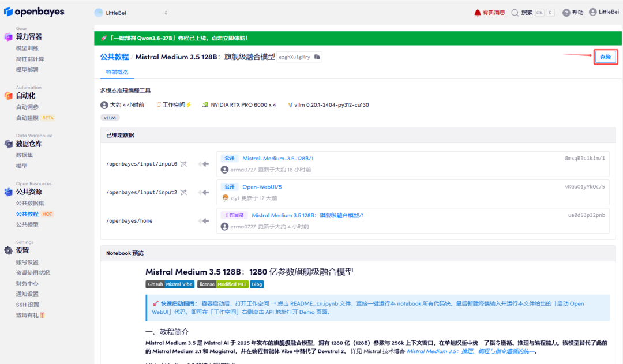Click erma0727 avatar under Mistral-Medium-3.5-128B/1
The image size is (623, 364).
point(224,170)
